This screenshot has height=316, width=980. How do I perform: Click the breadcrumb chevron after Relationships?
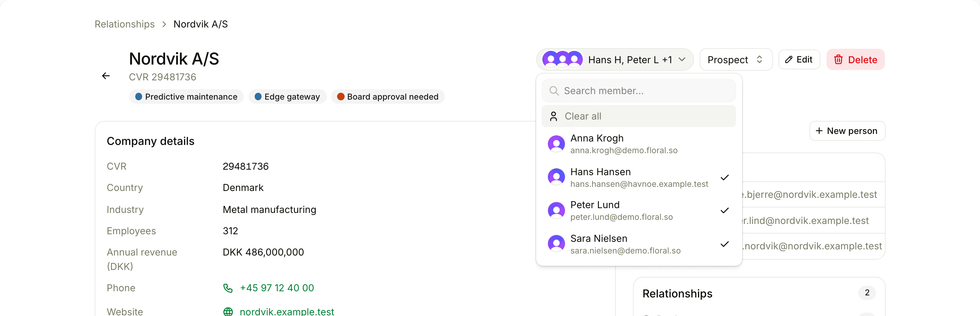[x=164, y=24]
